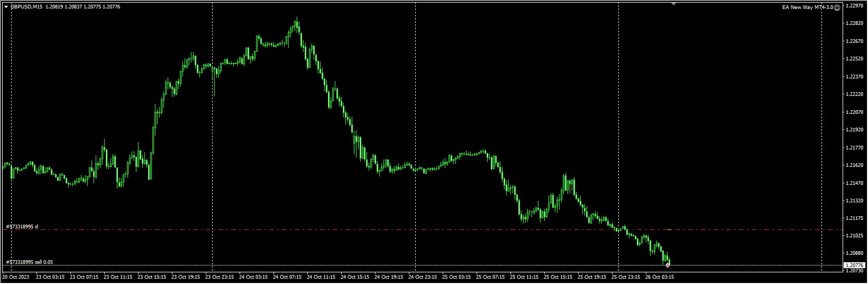Click the 1.22370 price scale label
Image resolution: width=868 pixels, height=284 pixels.
pos(855,76)
